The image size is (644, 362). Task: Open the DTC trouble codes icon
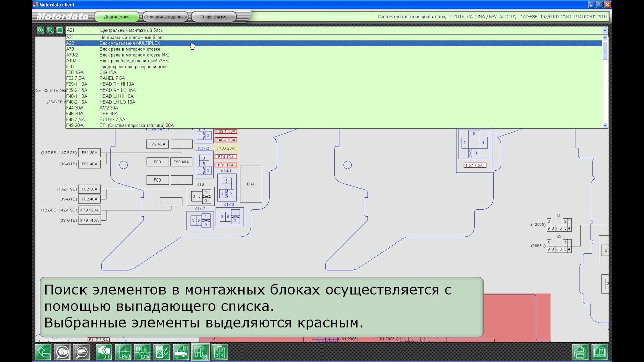[104, 352]
